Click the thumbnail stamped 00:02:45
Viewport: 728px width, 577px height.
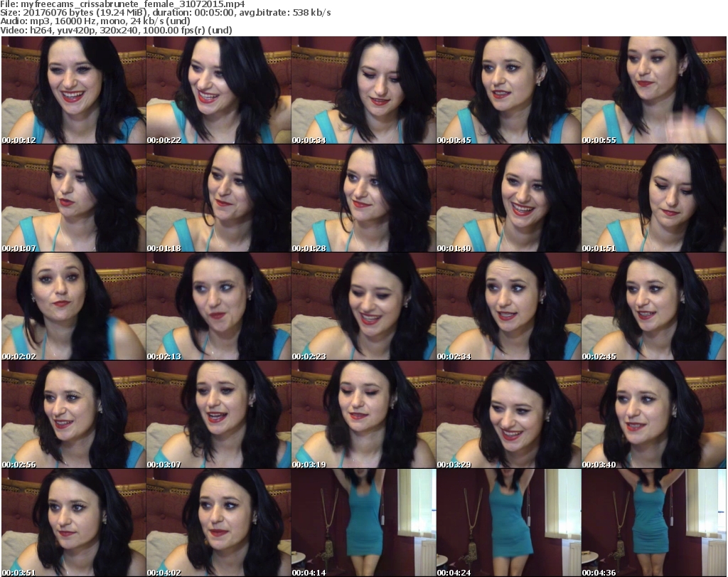coord(653,307)
